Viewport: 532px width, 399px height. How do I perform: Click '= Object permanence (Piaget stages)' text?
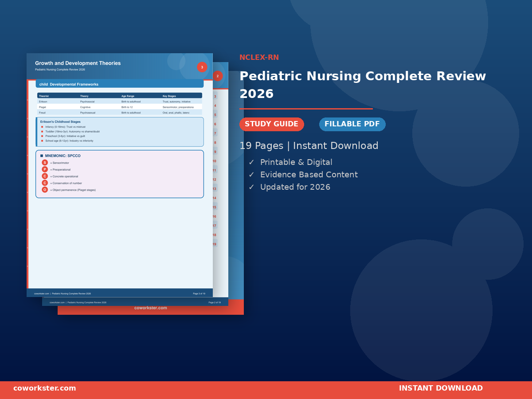(73, 190)
